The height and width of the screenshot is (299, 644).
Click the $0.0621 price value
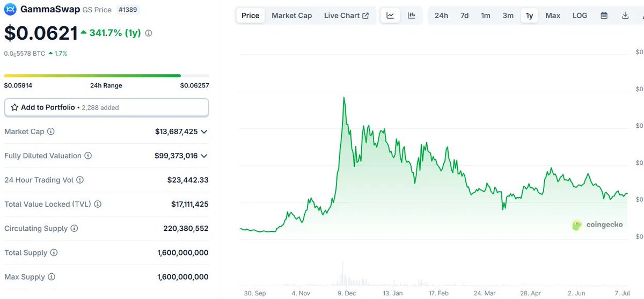click(41, 33)
